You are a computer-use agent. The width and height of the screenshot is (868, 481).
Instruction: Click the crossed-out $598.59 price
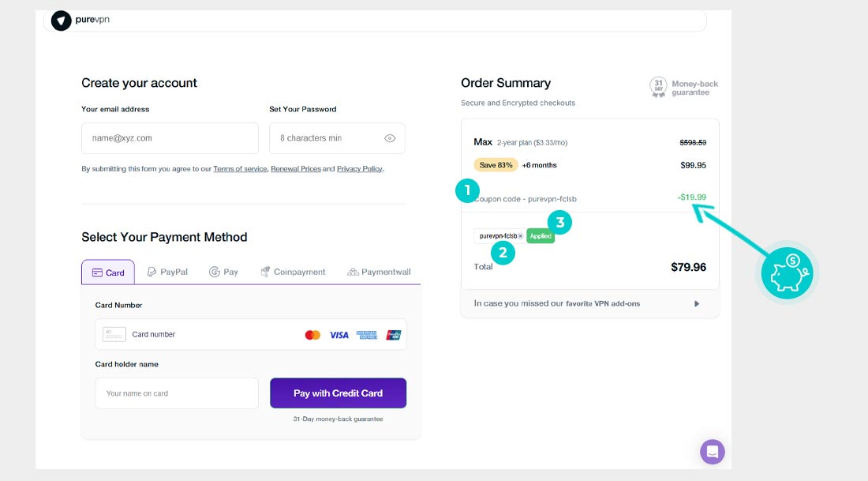coord(693,142)
